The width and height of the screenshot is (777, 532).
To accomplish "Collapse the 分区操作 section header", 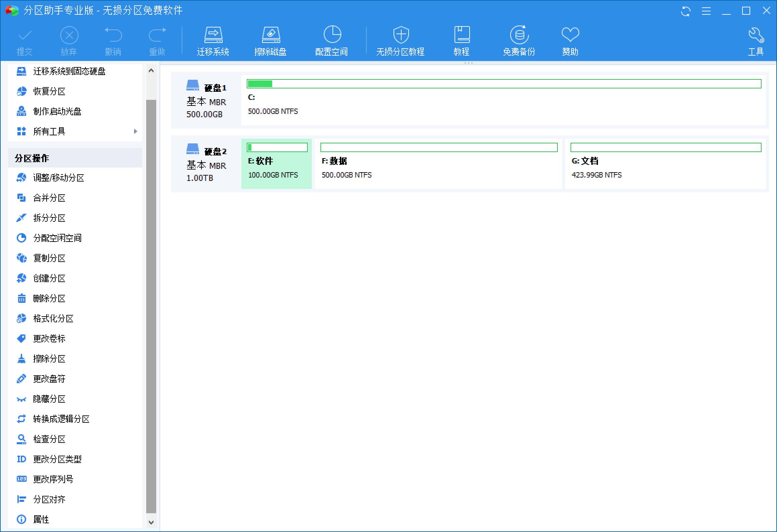I will pyautogui.click(x=75, y=158).
